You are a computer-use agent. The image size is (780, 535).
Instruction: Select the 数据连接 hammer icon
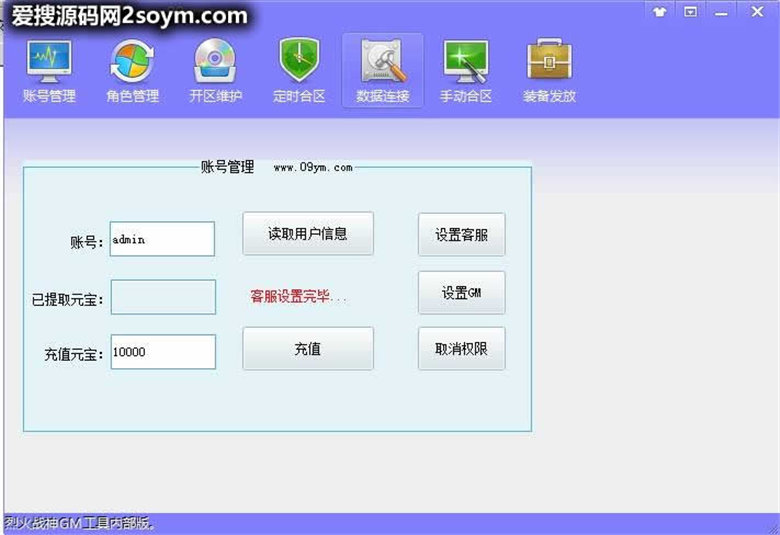[x=383, y=71]
